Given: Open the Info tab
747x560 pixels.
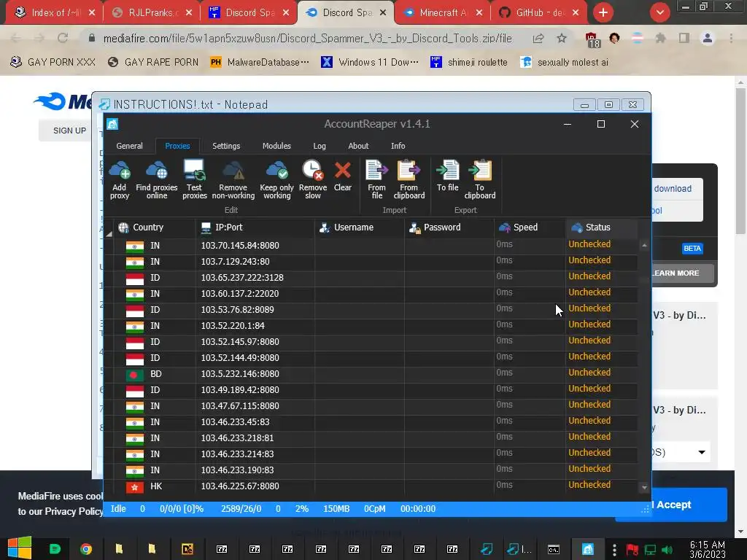Looking at the screenshot, I should point(398,146).
